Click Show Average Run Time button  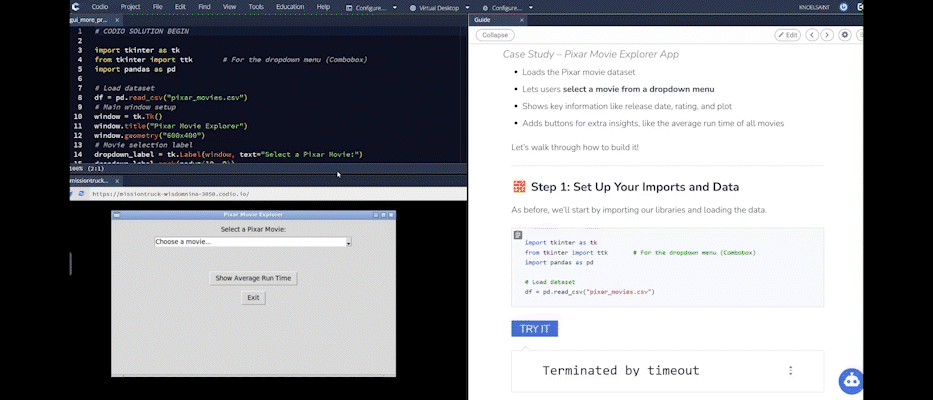(x=253, y=278)
